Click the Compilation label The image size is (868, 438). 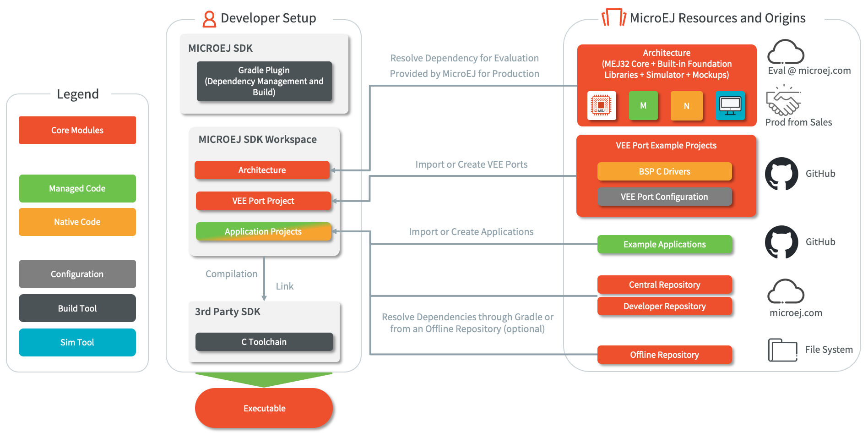click(231, 274)
